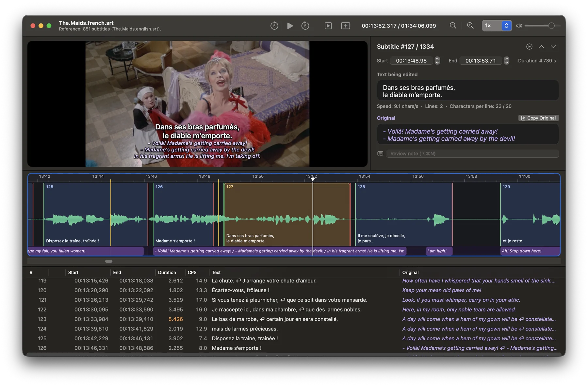The width and height of the screenshot is (588, 386).
Task: Click the highlighted 5.426 duration in row 123
Action: point(175,319)
